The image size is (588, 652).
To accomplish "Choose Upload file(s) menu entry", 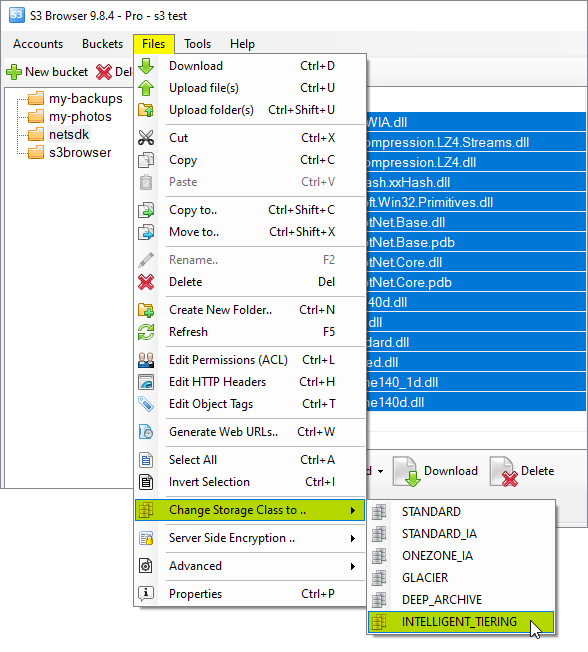I will coord(250,88).
